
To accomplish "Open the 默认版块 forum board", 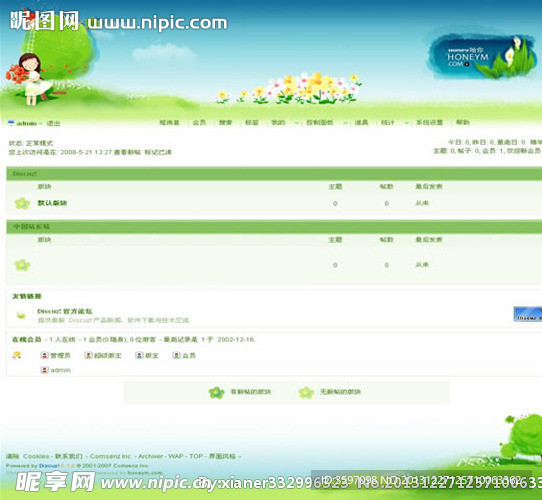I will pyautogui.click(x=52, y=203).
